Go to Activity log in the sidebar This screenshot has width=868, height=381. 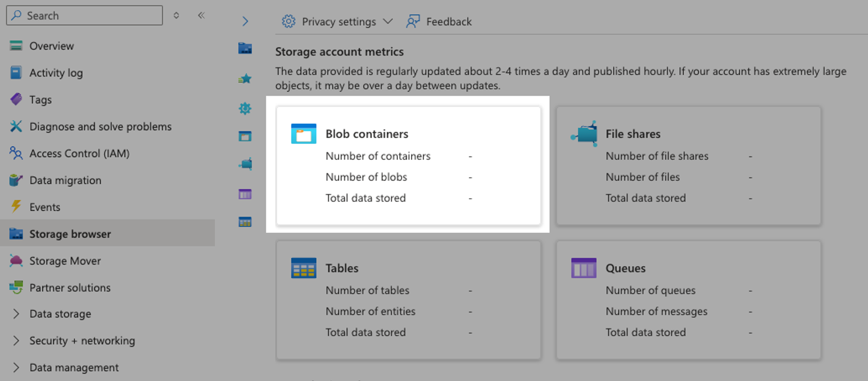pyautogui.click(x=56, y=73)
